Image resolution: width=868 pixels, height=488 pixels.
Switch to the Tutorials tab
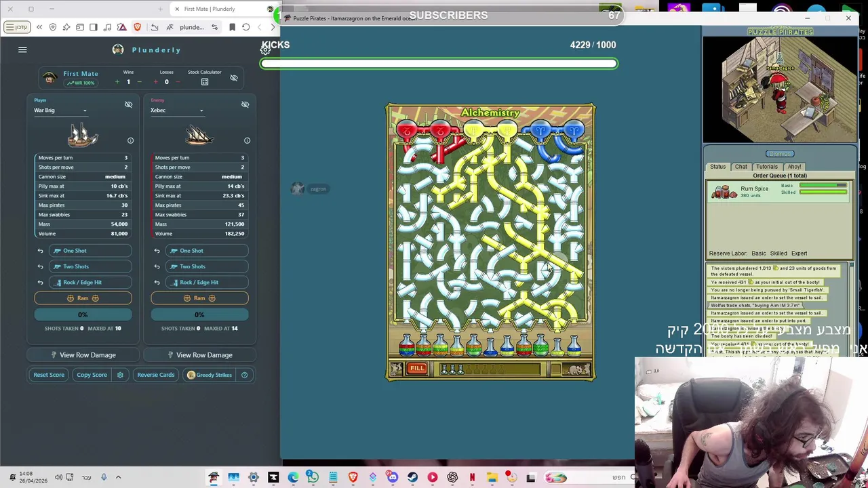coord(767,167)
